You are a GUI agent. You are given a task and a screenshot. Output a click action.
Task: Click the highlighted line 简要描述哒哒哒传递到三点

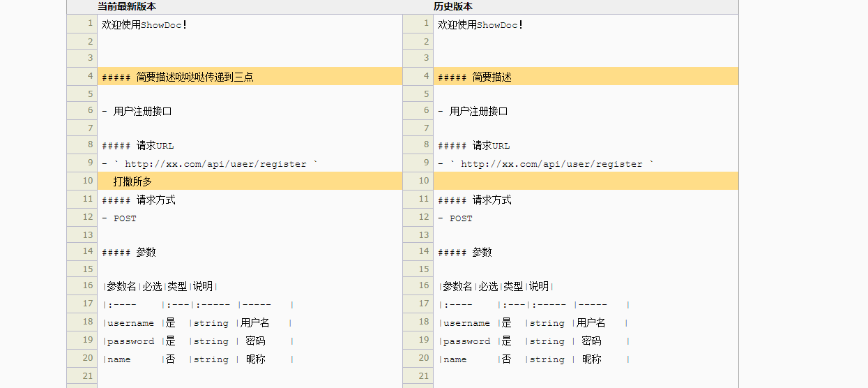250,76
